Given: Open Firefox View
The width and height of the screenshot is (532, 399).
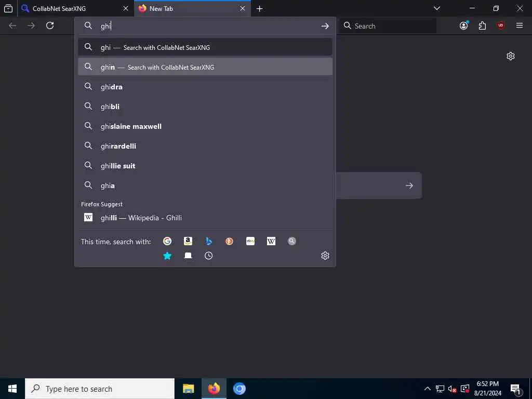Looking at the screenshot, I should pyautogui.click(x=8, y=8).
